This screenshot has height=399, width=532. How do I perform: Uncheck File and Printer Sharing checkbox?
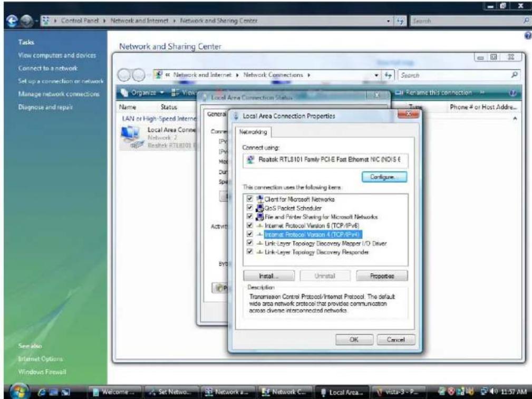pyautogui.click(x=250, y=216)
